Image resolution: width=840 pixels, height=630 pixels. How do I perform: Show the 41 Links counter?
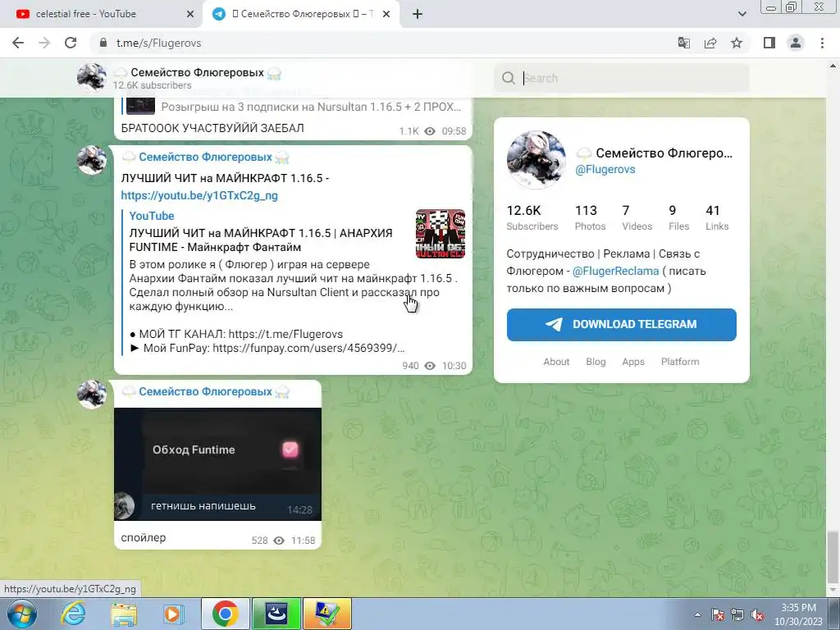pos(717,217)
